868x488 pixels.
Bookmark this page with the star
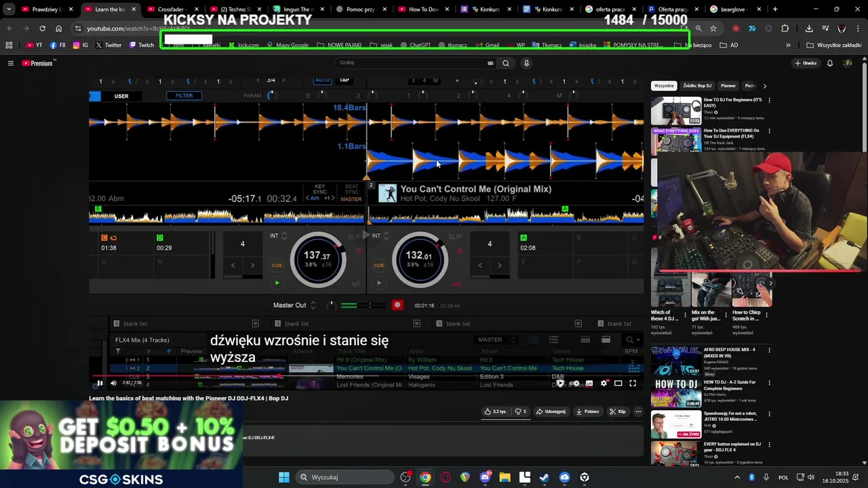713,28
